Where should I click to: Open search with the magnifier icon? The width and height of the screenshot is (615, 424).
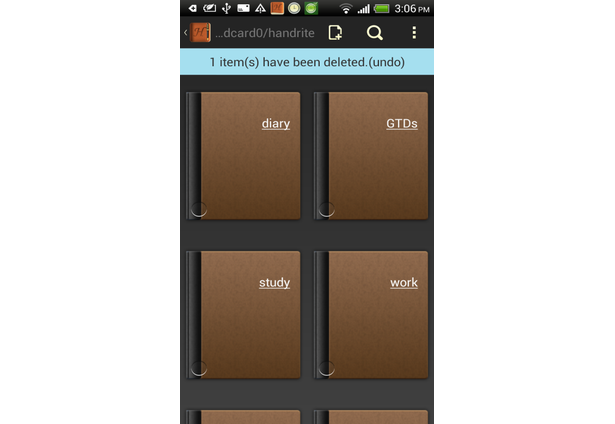pos(375,33)
